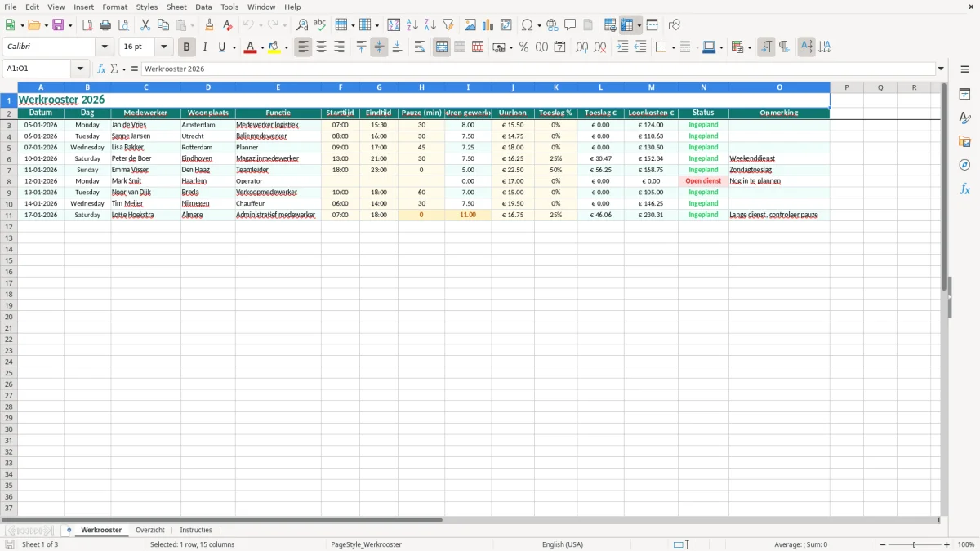
Task: Apply the yellow background color swatch
Action: [275, 47]
